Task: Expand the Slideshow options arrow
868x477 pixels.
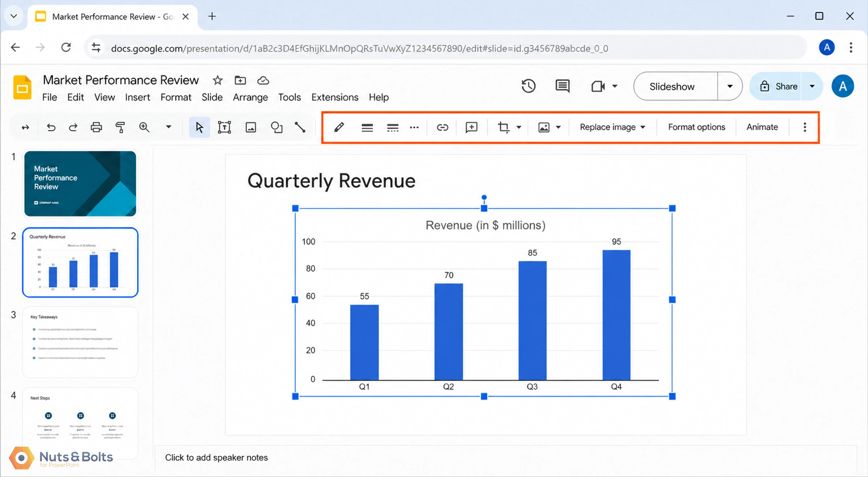Action: [x=730, y=86]
